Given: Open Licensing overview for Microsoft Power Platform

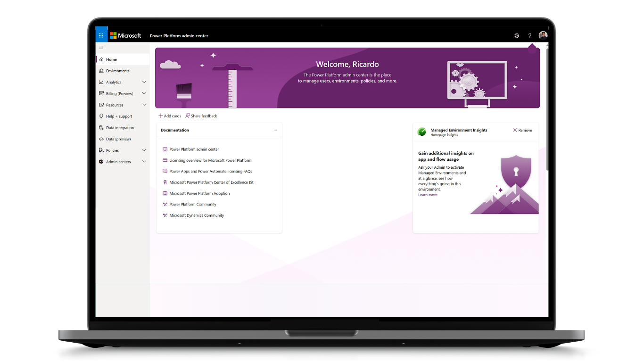Looking at the screenshot, I should (210, 160).
